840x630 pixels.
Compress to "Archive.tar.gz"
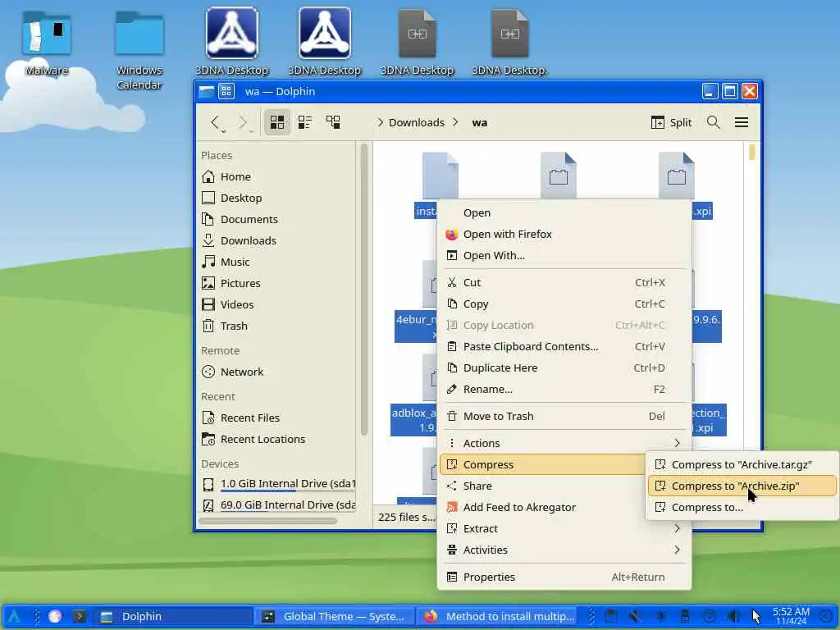click(x=742, y=464)
